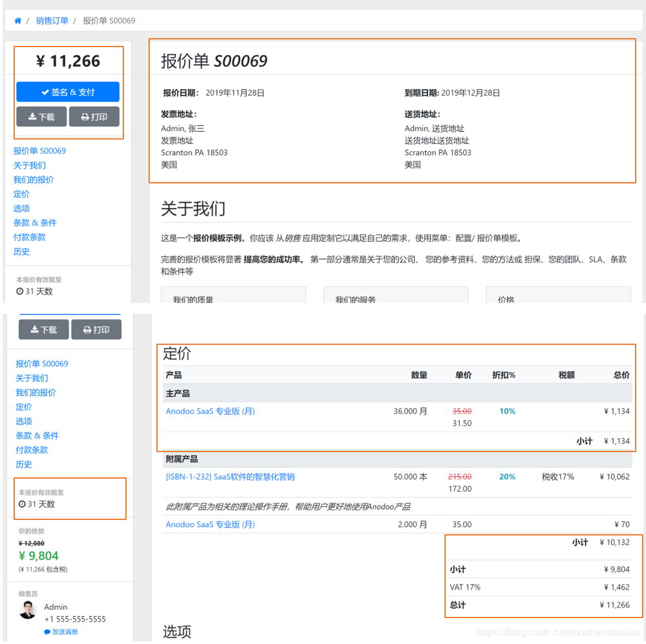Click 我们的报价 in sidebar beside 定价 table
The width and height of the screenshot is (646, 644).
pos(36,393)
